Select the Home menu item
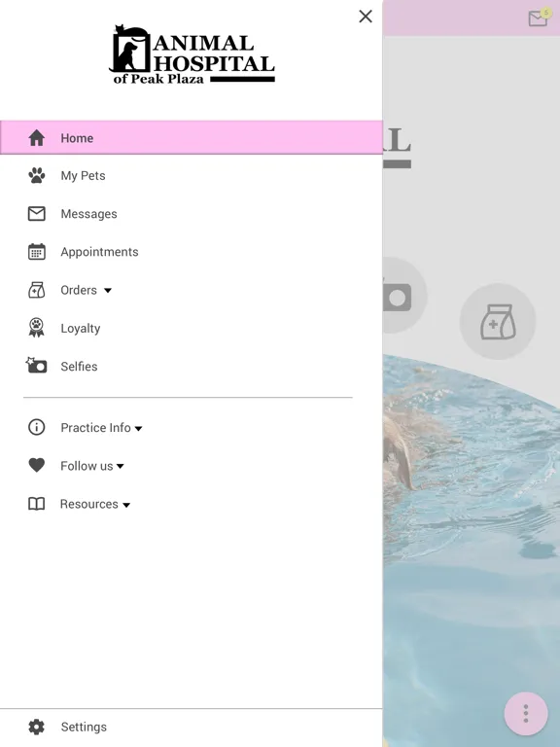 (191, 138)
